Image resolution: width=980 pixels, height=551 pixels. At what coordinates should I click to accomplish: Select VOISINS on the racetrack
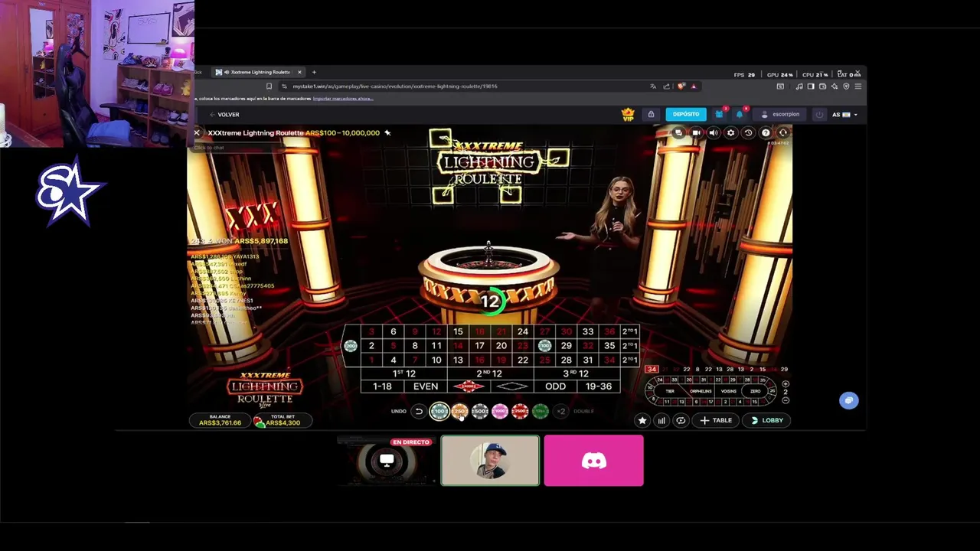click(x=729, y=391)
